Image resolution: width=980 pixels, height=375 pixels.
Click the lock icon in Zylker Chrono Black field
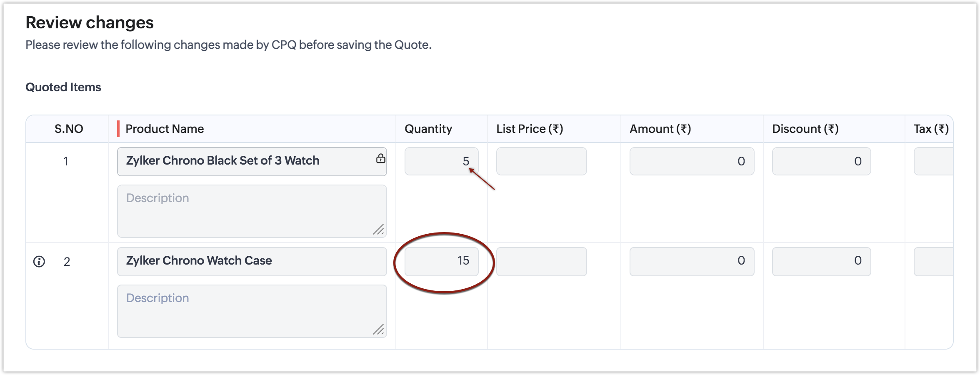(380, 159)
